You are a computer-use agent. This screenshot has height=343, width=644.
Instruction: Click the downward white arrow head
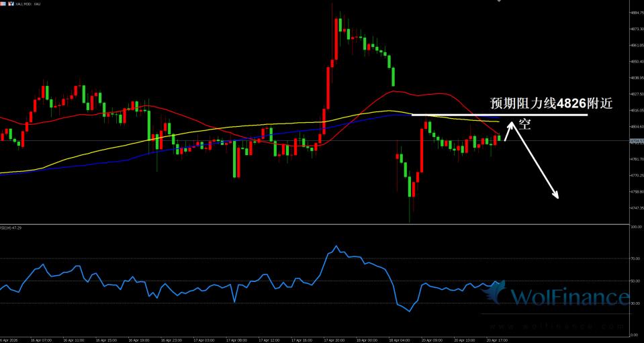(555, 195)
